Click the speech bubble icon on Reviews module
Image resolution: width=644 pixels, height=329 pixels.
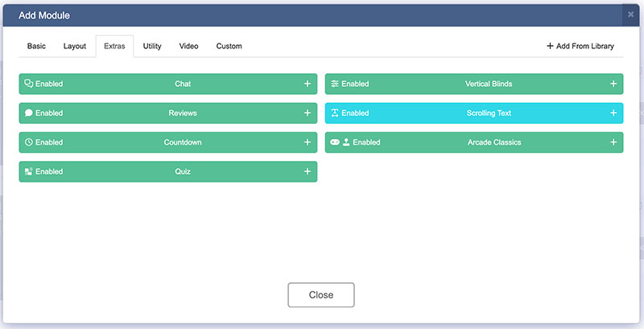pyautogui.click(x=29, y=113)
